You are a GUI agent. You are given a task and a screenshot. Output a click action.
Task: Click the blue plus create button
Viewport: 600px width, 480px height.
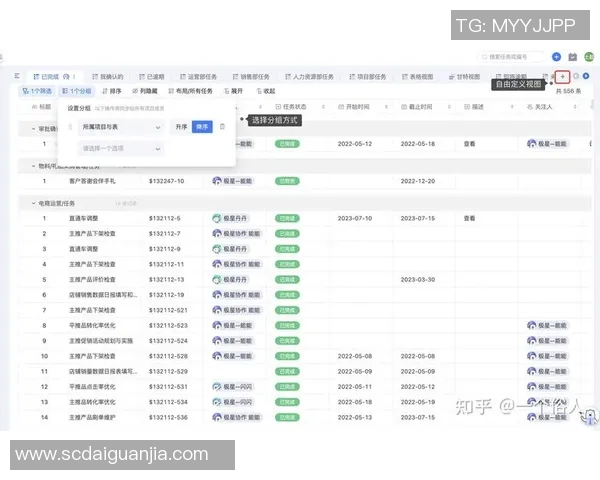pos(556,57)
